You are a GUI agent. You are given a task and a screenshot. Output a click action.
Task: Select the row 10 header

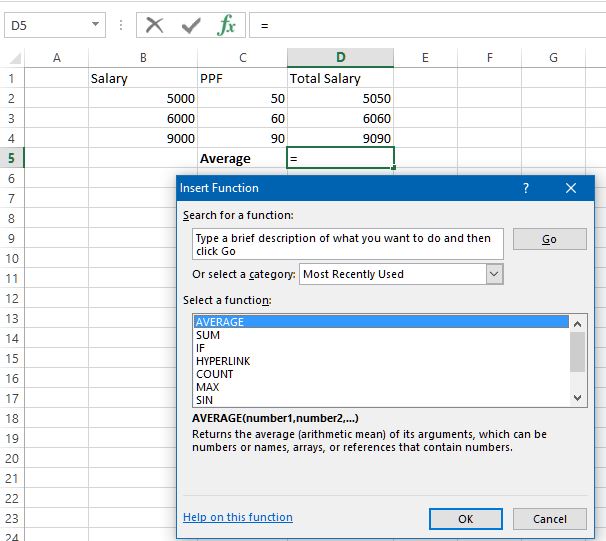pos(12,258)
